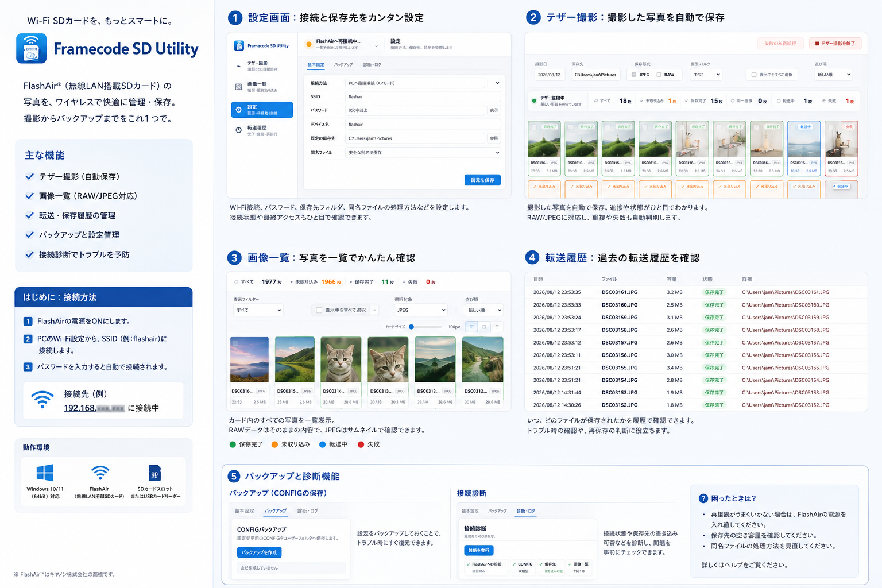Click the green テザー監視中 status indicator
Screen dimensions: 882x588
tap(535, 100)
